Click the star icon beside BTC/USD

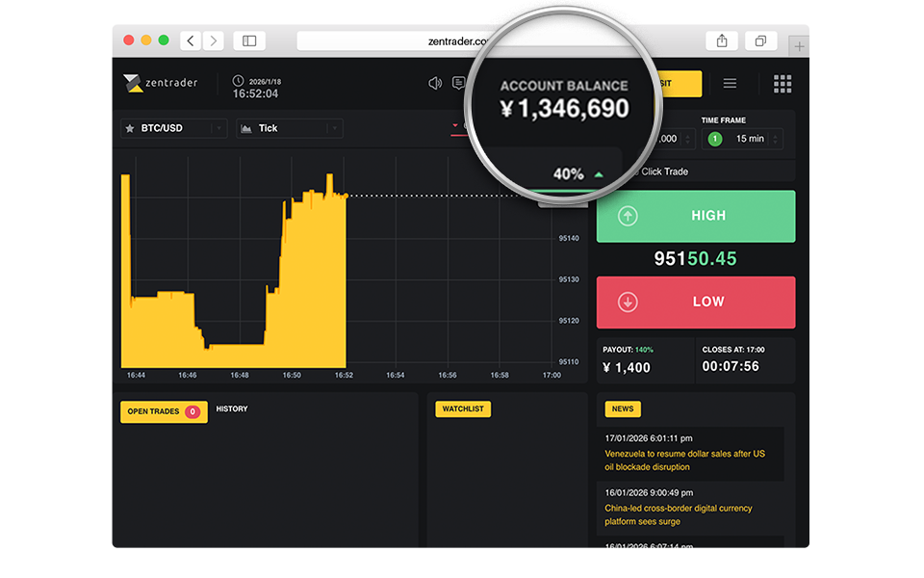click(x=130, y=128)
